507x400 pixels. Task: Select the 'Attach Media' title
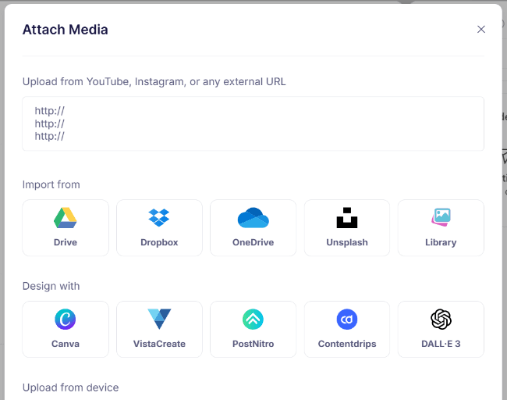(65, 30)
